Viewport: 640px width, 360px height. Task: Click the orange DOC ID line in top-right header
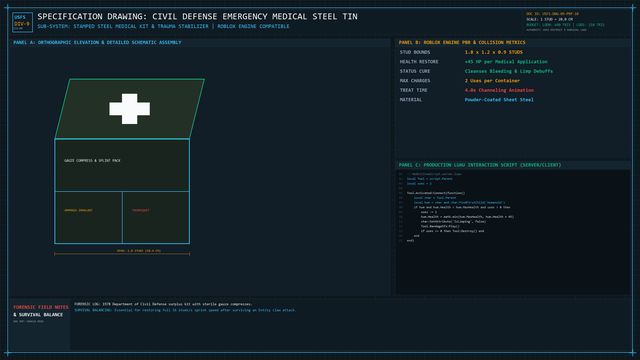[x=552, y=14]
